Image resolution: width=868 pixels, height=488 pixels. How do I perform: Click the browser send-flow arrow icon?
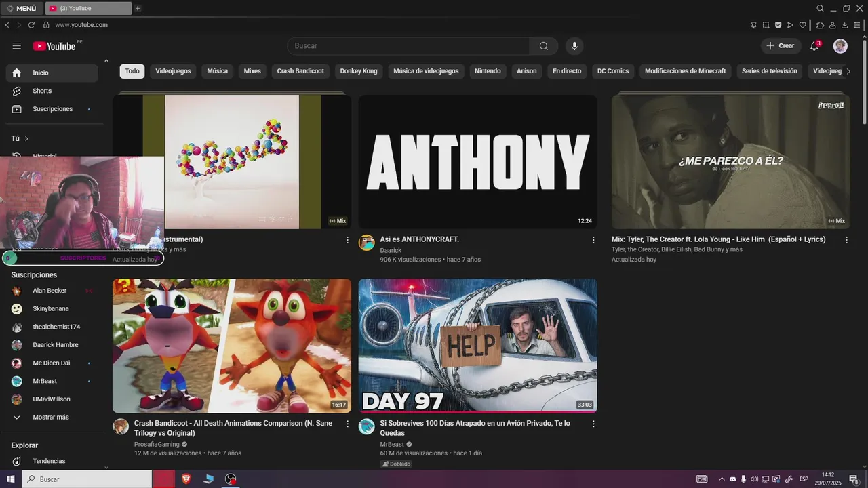(x=790, y=25)
